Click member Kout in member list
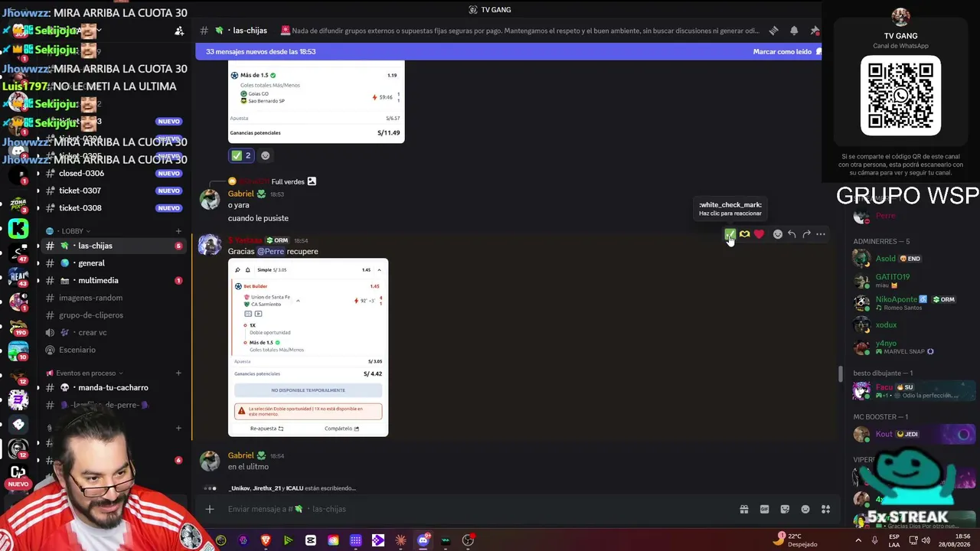 (911, 434)
